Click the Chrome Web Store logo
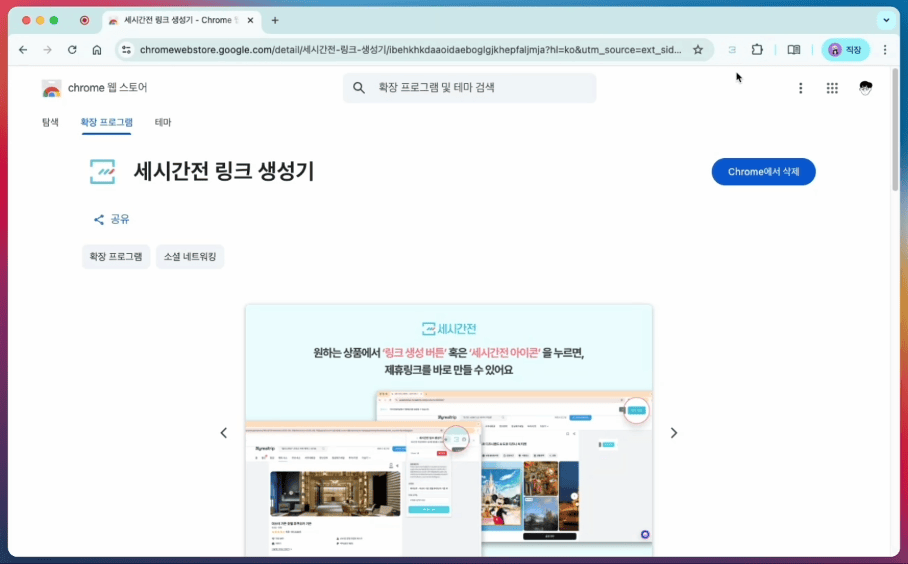The height and width of the screenshot is (564, 908). 52,88
